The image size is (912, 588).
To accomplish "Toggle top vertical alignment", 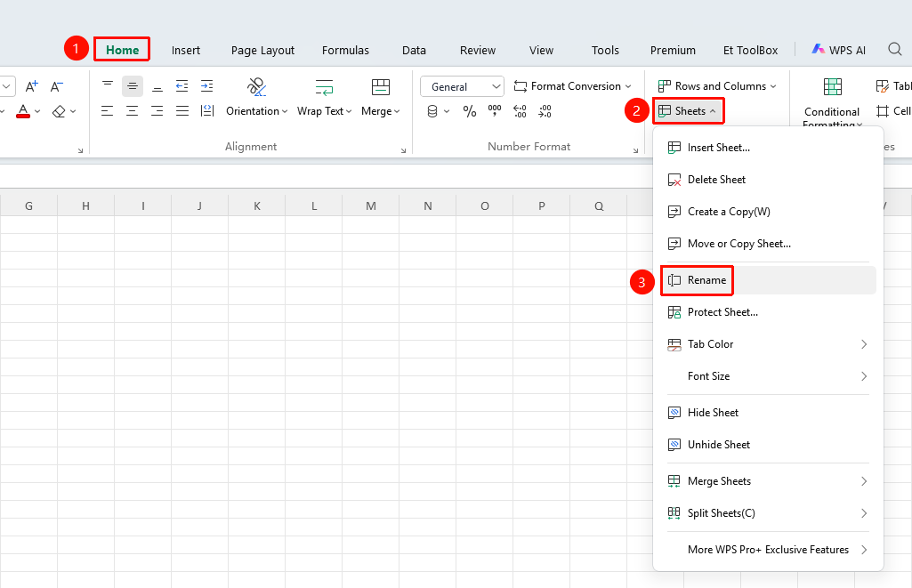I will coord(108,86).
